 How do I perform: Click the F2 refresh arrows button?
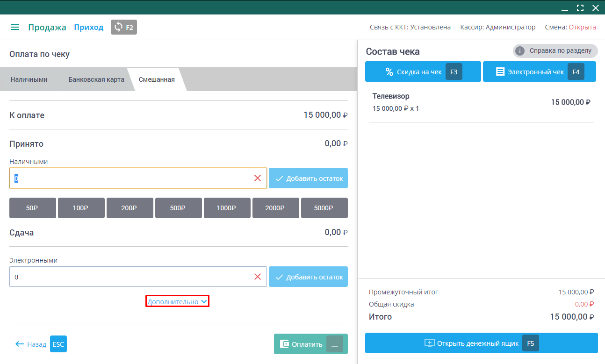click(x=124, y=27)
